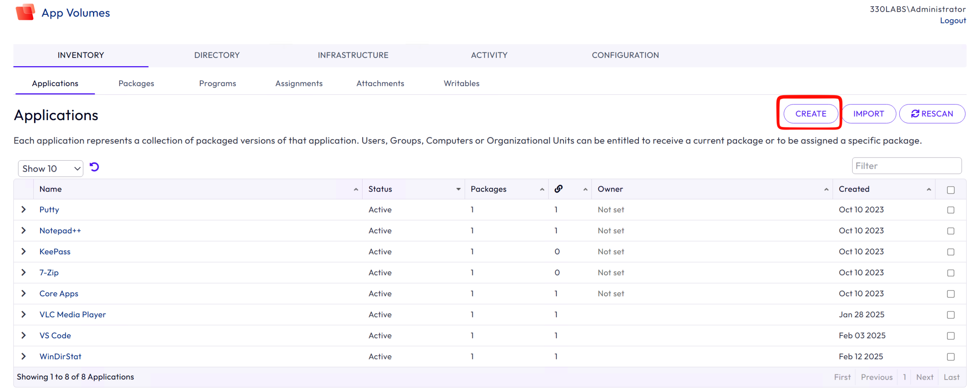The width and height of the screenshot is (980, 390).
Task: Open the VLC Media Player link
Action: point(73,315)
